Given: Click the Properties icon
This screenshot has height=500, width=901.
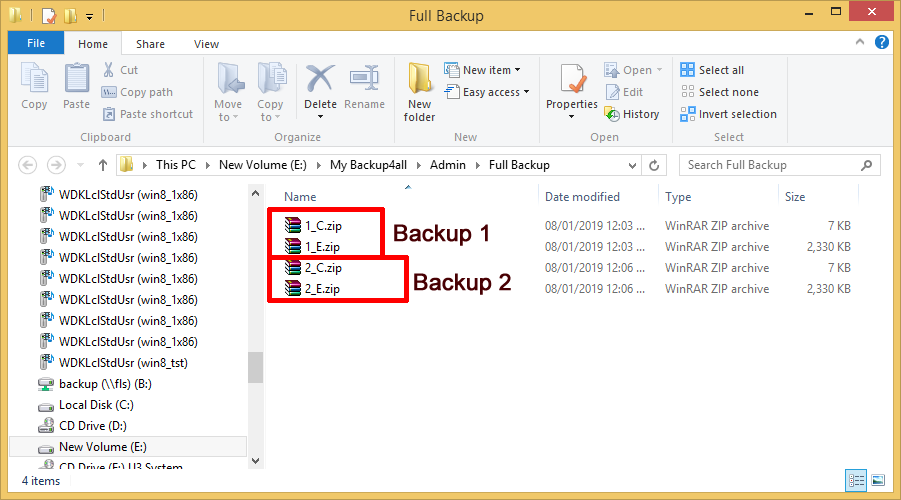Looking at the screenshot, I should pyautogui.click(x=572, y=79).
